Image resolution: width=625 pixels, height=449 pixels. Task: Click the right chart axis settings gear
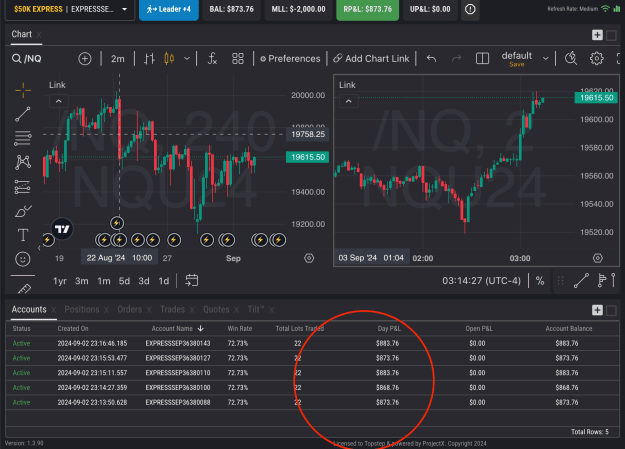pyautogui.click(x=597, y=258)
